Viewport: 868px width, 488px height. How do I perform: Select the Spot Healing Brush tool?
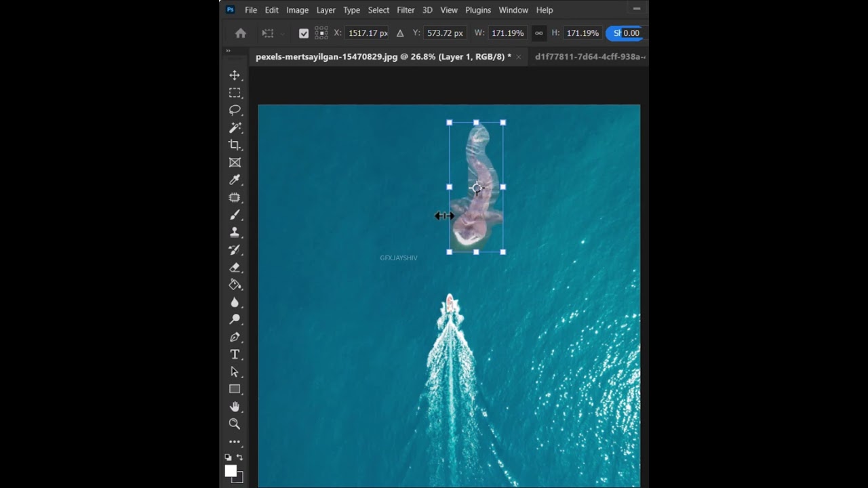pos(235,197)
